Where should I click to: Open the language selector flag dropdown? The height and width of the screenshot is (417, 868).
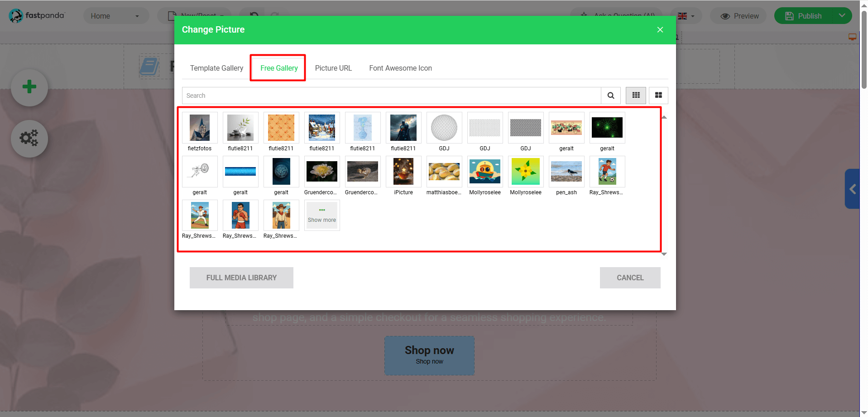point(686,15)
